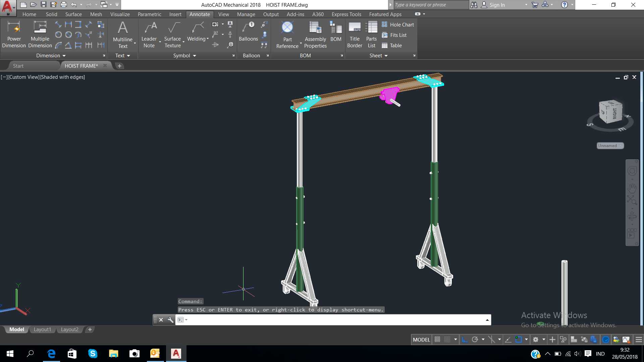The image size is (644, 362).
Task: Toggle the drawing grid display
Action: coord(437,340)
